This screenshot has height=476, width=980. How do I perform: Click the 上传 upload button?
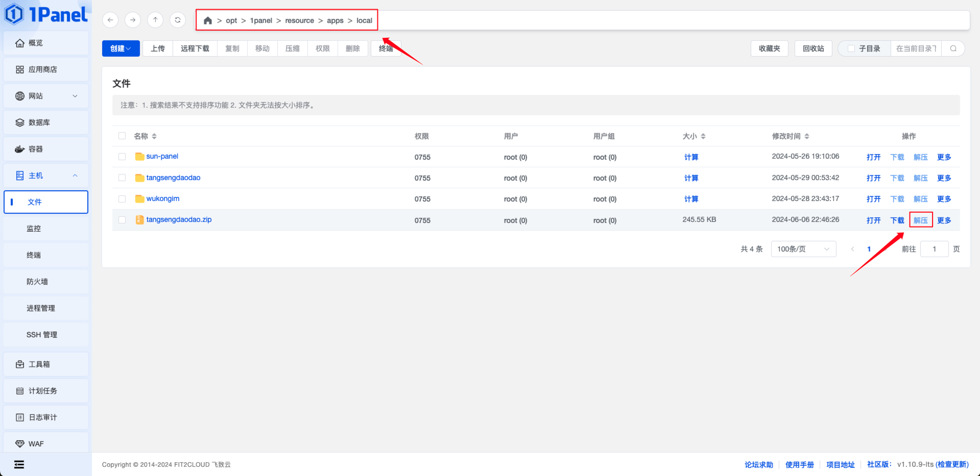[158, 48]
